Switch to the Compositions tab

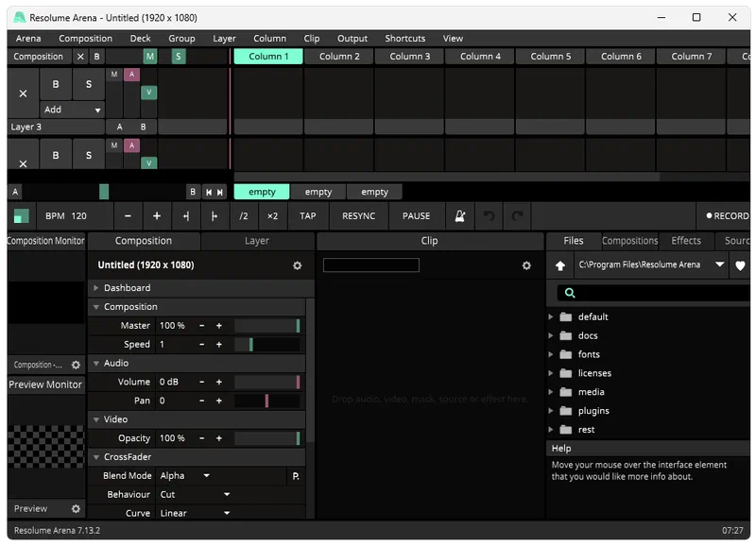tap(629, 241)
